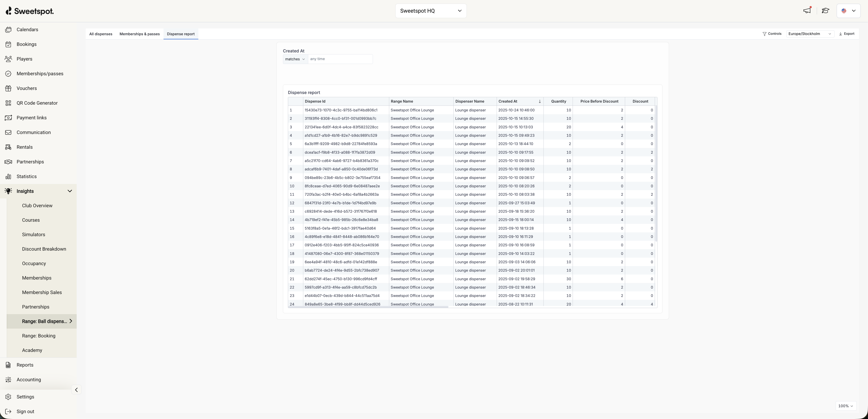The width and height of the screenshot is (868, 419).
Task: Open the language flag dropdown
Action: (x=848, y=11)
